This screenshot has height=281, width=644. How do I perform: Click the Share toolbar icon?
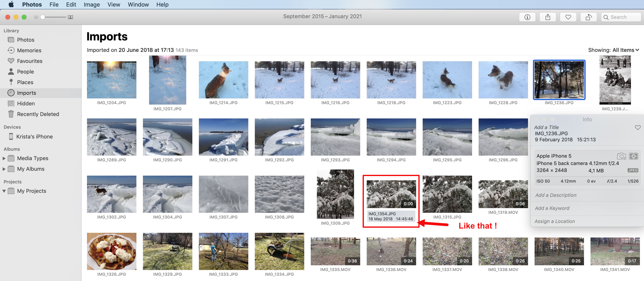click(x=547, y=17)
